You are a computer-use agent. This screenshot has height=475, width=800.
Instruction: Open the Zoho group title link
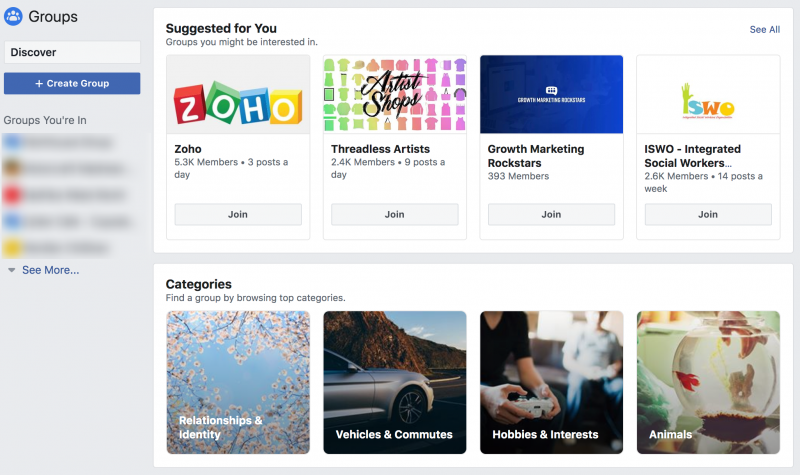188,150
